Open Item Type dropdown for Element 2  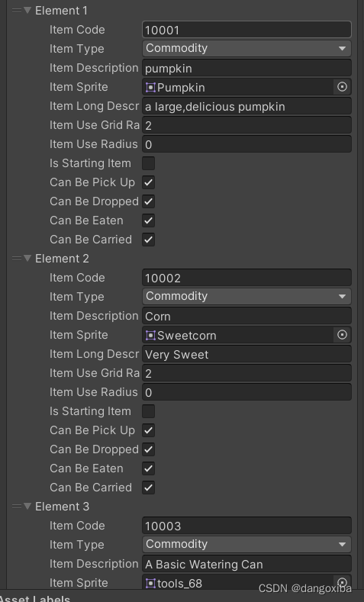(246, 296)
